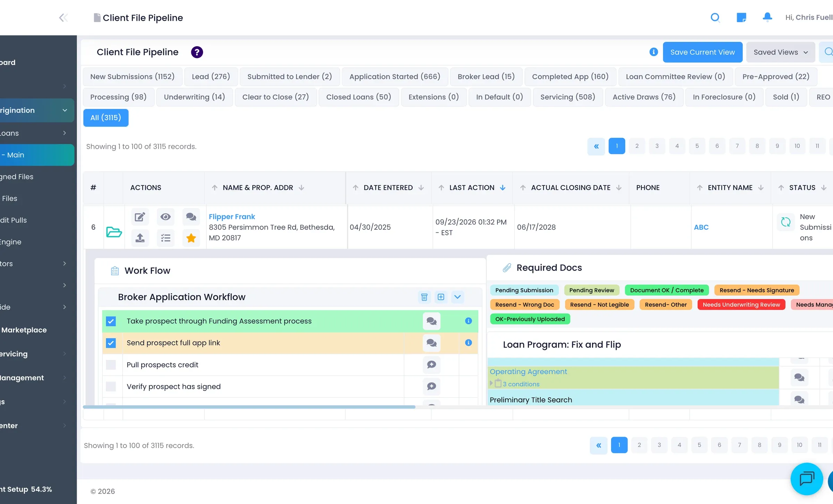Open the ABC entity name link
The image size is (833, 504).
701,227
